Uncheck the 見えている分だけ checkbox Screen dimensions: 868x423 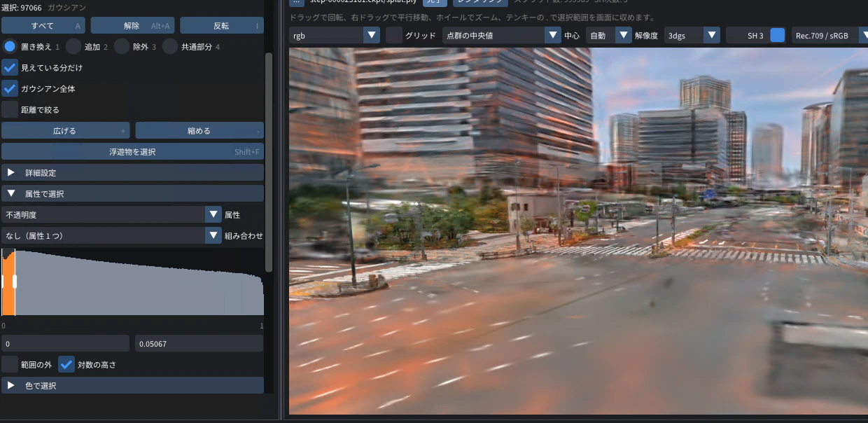point(10,68)
